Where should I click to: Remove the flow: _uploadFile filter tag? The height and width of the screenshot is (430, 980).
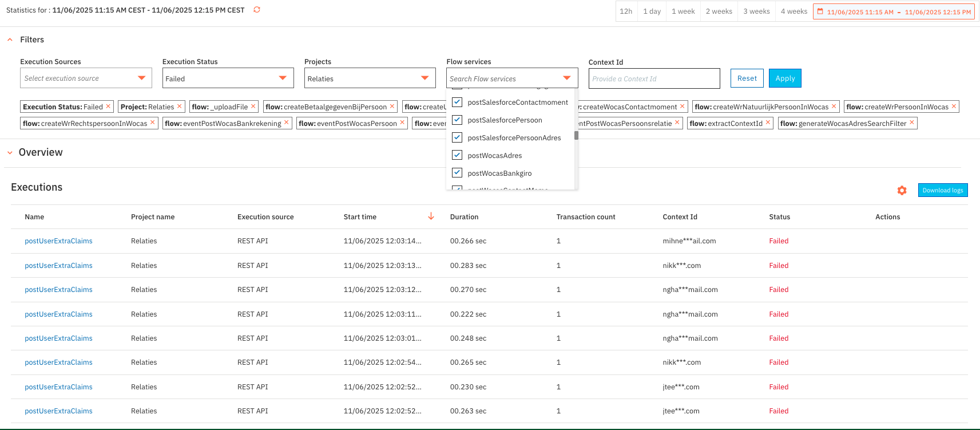(x=253, y=106)
